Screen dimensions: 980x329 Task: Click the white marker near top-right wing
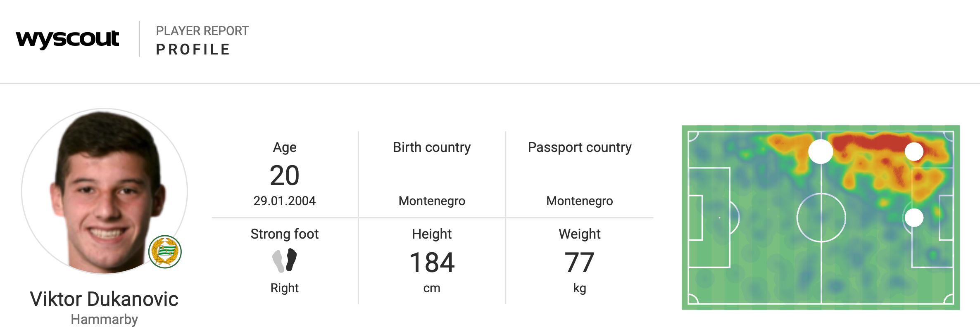coord(914,151)
